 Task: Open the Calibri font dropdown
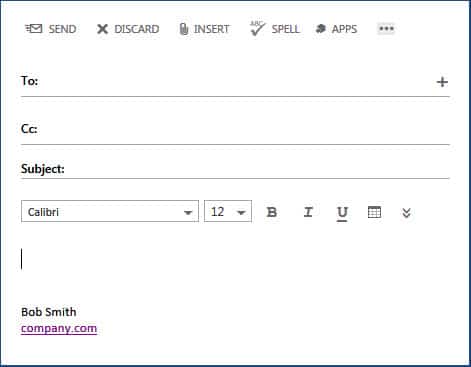click(110, 211)
